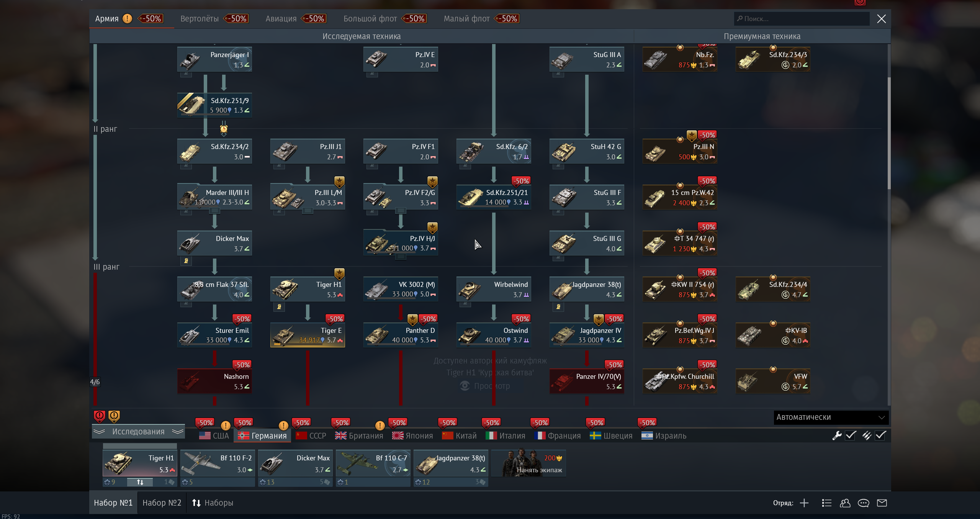Click the swap arrows under Tiger H1 slot

[x=140, y=482]
